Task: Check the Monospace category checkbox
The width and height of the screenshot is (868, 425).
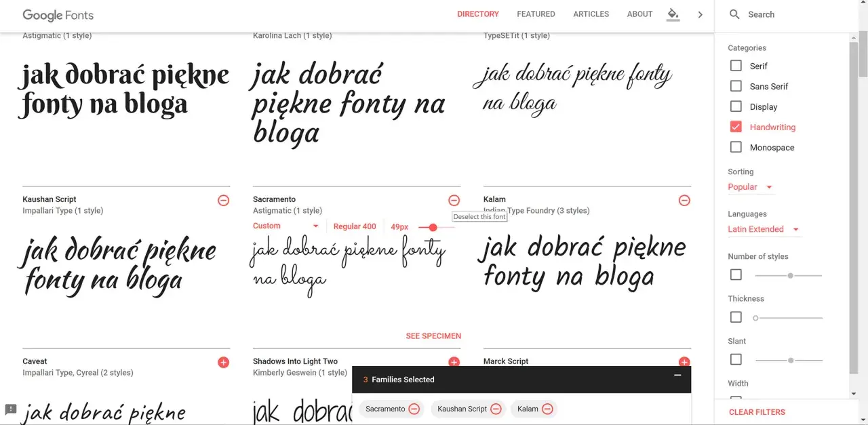Action: [736, 147]
